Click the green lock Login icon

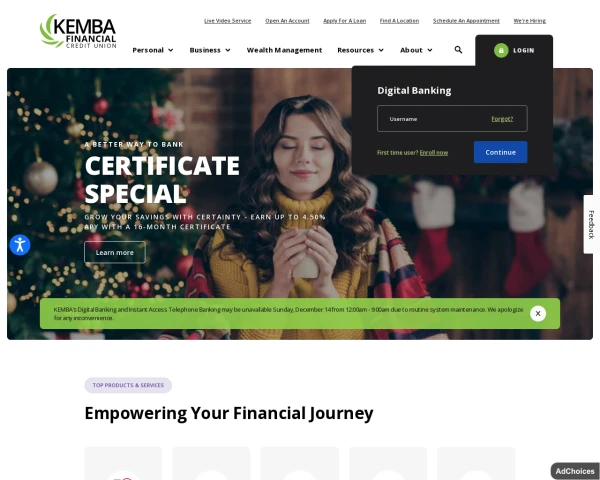click(501, 51)
